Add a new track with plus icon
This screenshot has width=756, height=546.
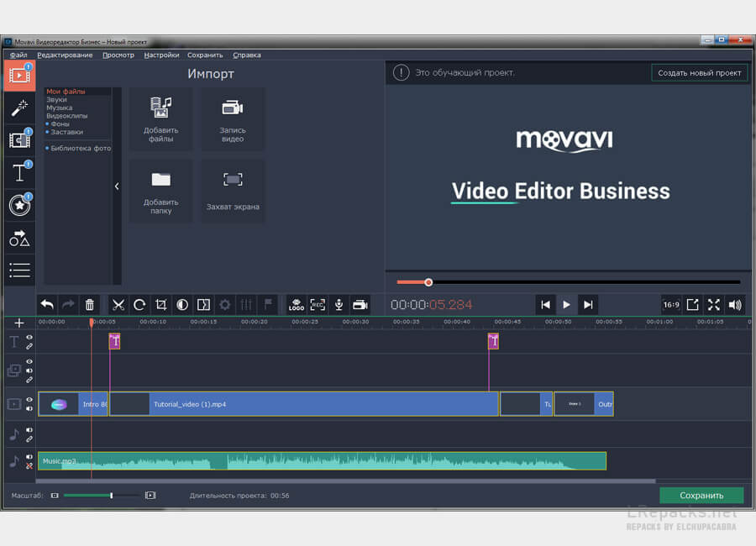[x=19, y=323]
